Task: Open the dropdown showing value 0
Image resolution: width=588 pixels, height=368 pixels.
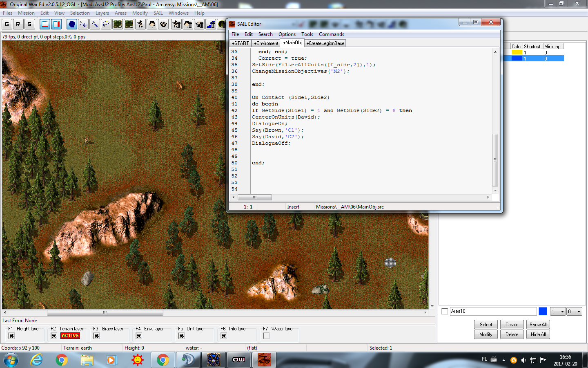Action: (x=574, y=312)
